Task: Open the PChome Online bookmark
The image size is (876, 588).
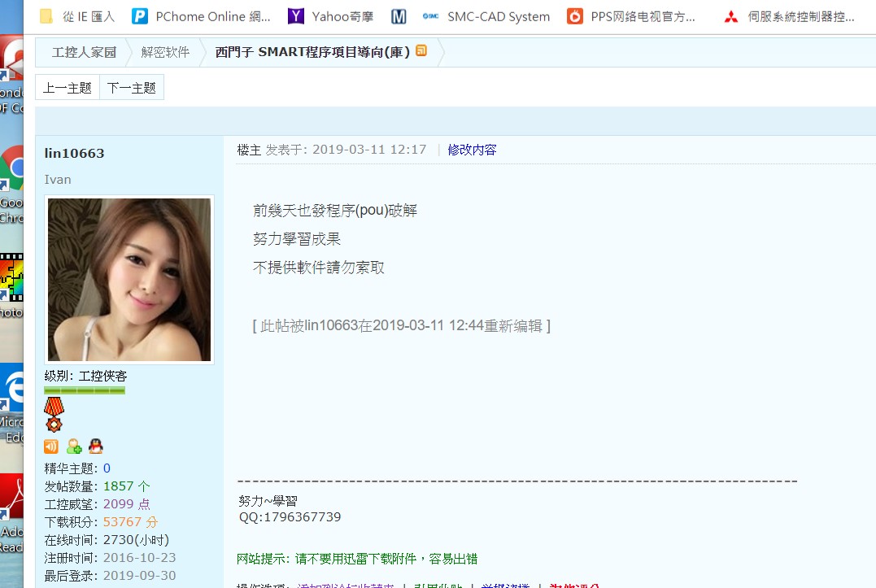Action: (200, 16)
